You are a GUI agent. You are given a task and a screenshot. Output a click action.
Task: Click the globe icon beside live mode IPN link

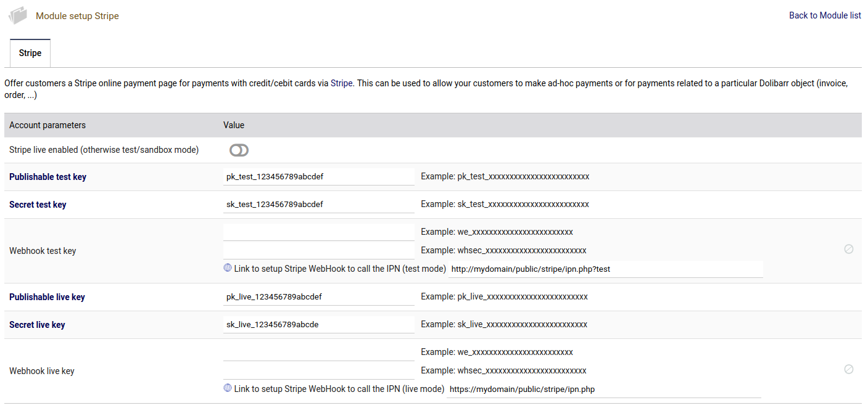[228, 388]
